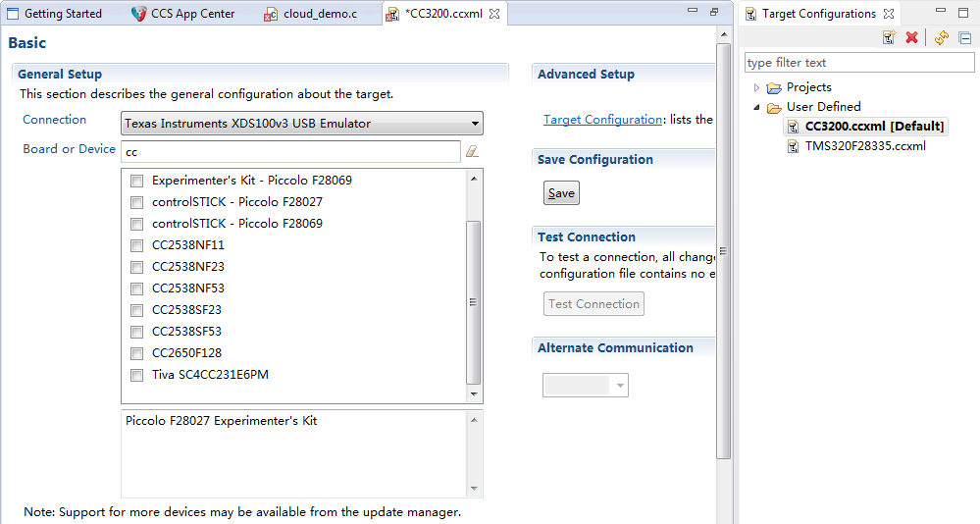This screenshot has height=524, width=980.
Task: Tick Tiva SC4CC231E6PM checkbox
Action: point(137,375)
